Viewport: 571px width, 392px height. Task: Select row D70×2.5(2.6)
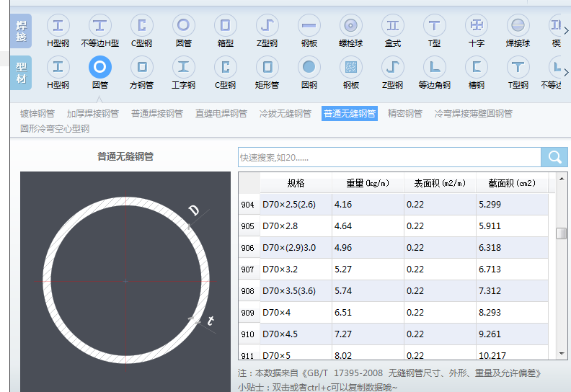click(x=394, y=204)
